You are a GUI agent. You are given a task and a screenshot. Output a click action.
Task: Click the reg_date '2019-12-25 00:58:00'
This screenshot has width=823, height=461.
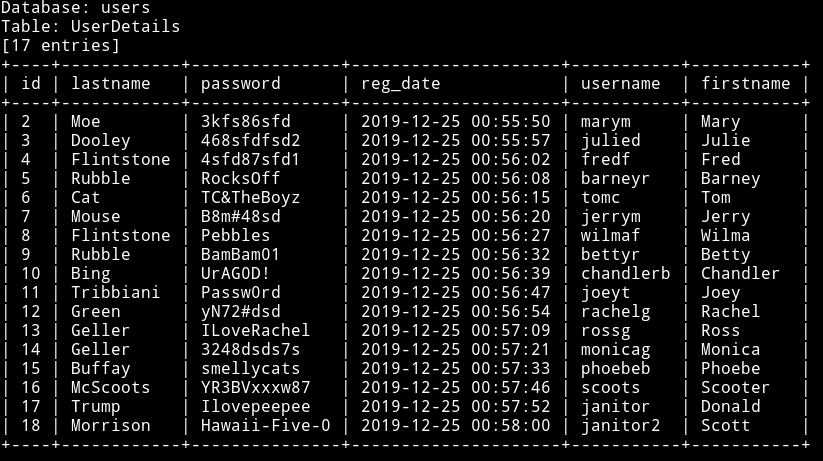pyautogui.click(x=456, y=425)
